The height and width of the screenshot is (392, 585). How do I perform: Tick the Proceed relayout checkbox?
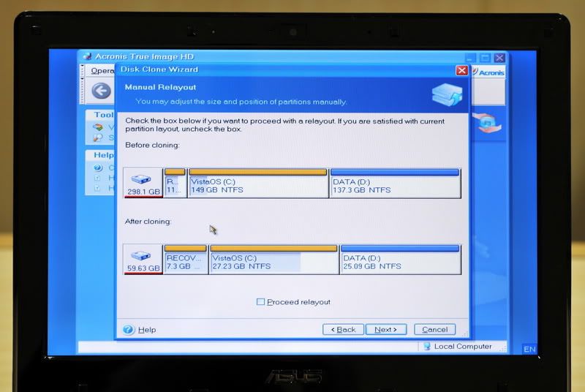coord(260,301)
